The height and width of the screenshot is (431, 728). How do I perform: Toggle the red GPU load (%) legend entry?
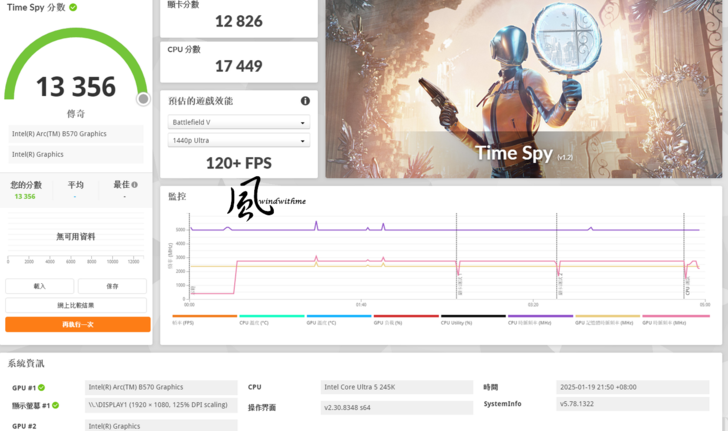click(406, 320)
